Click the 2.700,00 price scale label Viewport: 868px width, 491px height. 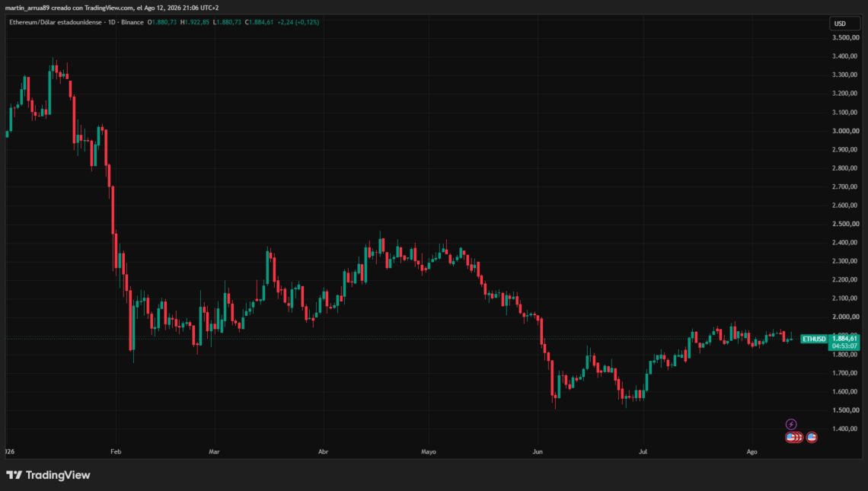pos(845,187)
